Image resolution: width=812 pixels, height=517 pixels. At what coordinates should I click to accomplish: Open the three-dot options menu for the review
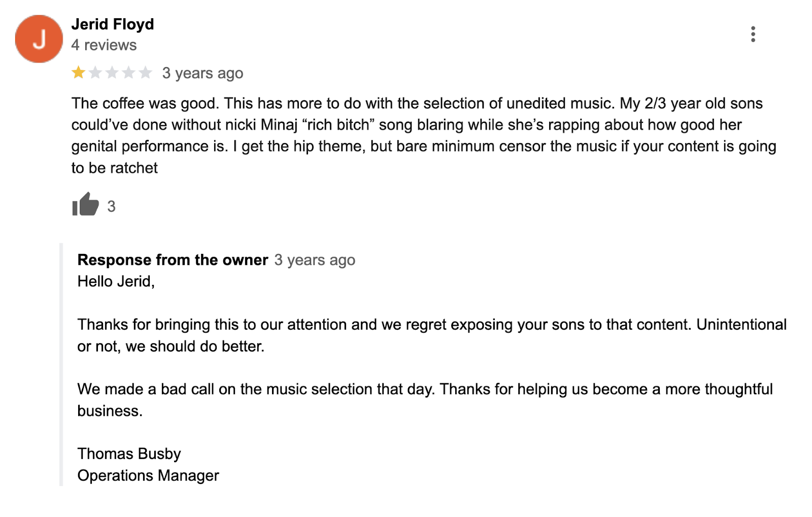753,35
